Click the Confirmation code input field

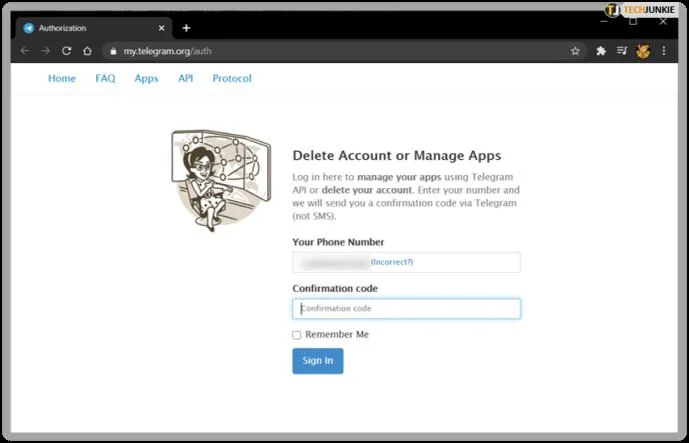pos(406,309)
